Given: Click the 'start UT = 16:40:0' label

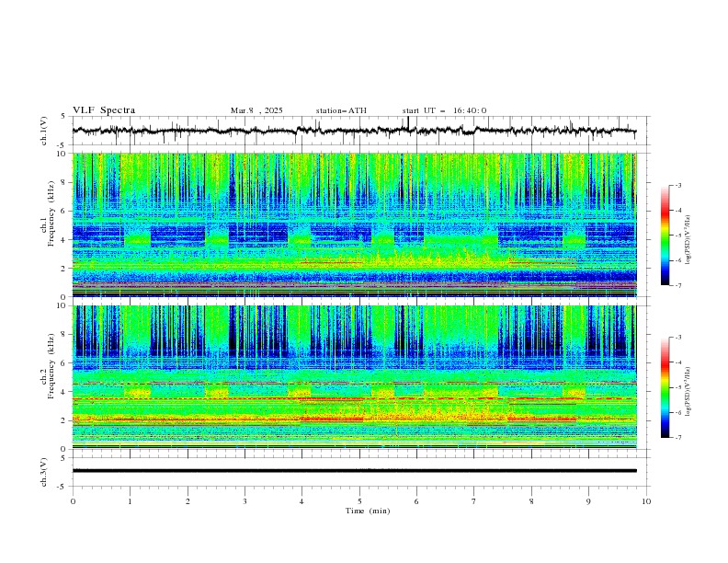Looking at the screenshot, I should pyautogui.click(x=444, y=110).
